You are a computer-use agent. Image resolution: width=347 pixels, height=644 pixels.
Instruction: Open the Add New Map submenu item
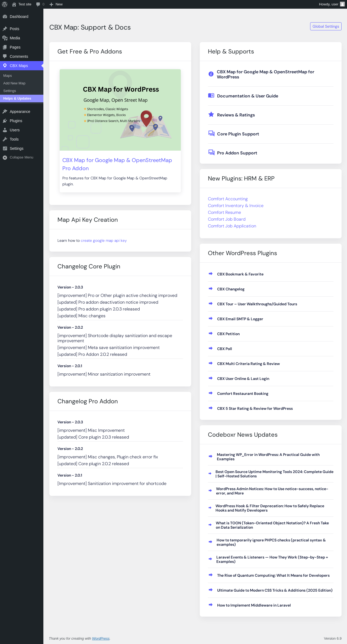pos(22,83)
